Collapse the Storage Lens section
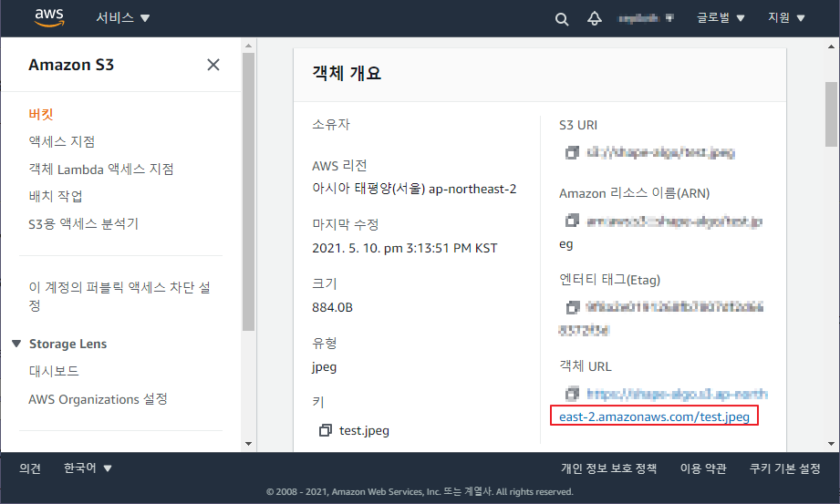The height and width of the screenshot is (504, 840). pos(16,344)
